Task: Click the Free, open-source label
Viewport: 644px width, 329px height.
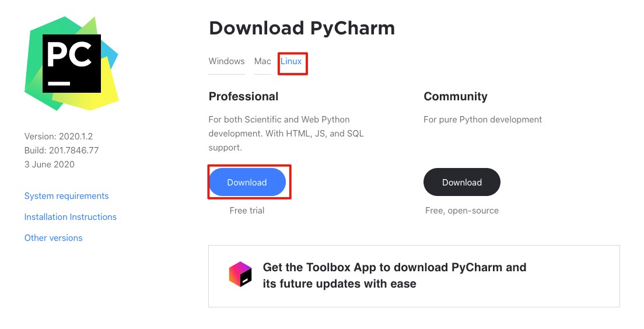Action: pyautogui.click(x=462, y=211)
